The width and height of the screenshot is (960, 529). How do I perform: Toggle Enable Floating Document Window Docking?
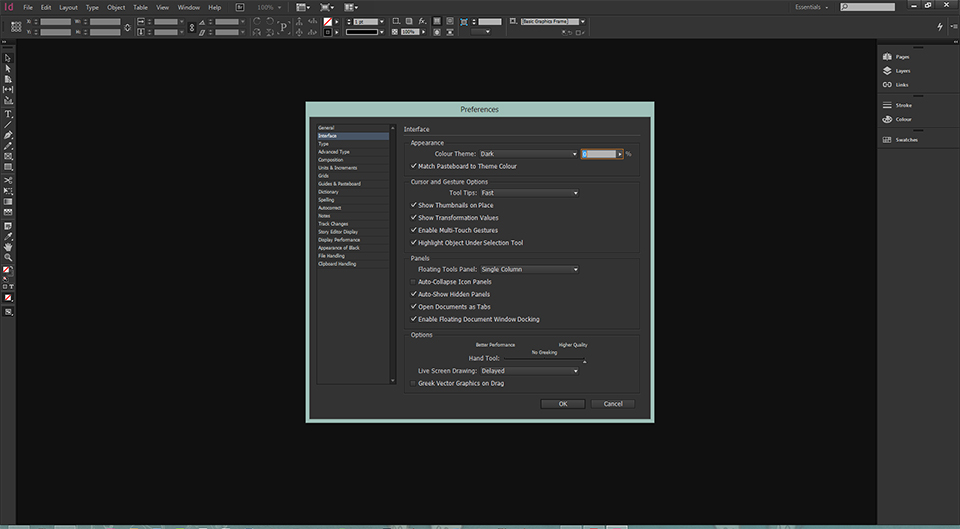pyautogui.click(x=414, y=319)
